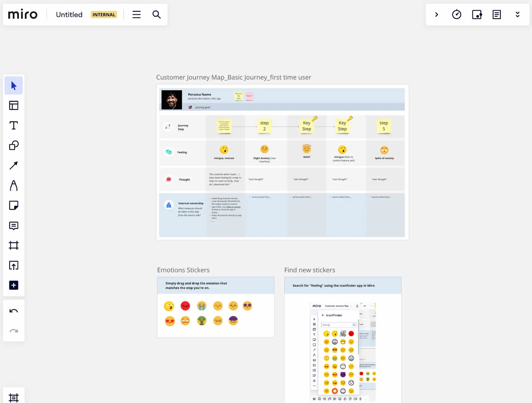This screenshot has height=403, width=532.
Task: Open the Comment tool
Action: [x=13, y=226]
